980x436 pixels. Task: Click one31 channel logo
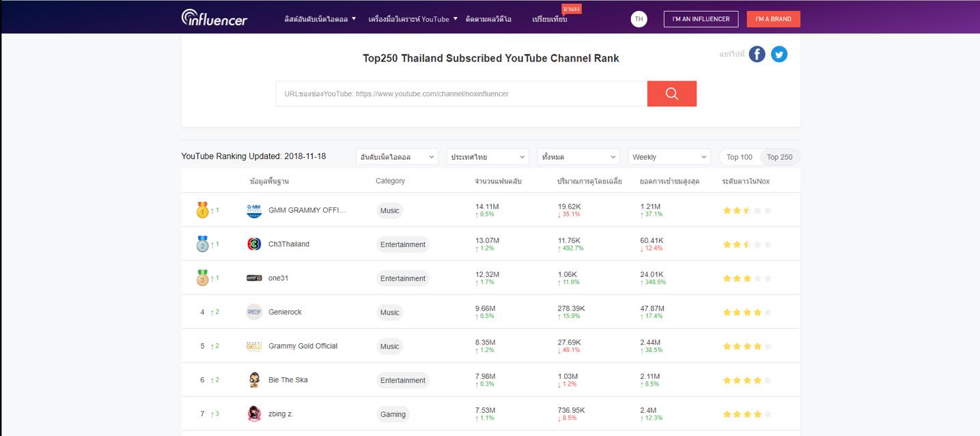click(254, 278)
